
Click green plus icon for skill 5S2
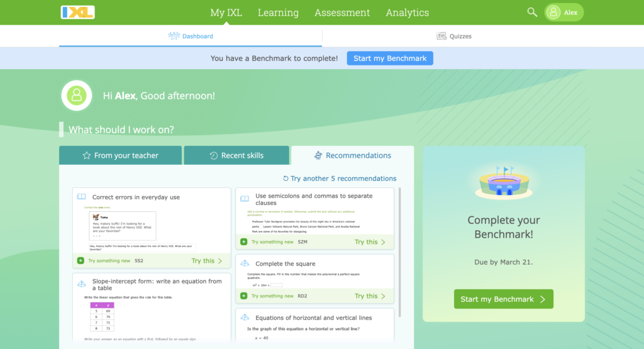pyautogui.click(x=80, y=261)
